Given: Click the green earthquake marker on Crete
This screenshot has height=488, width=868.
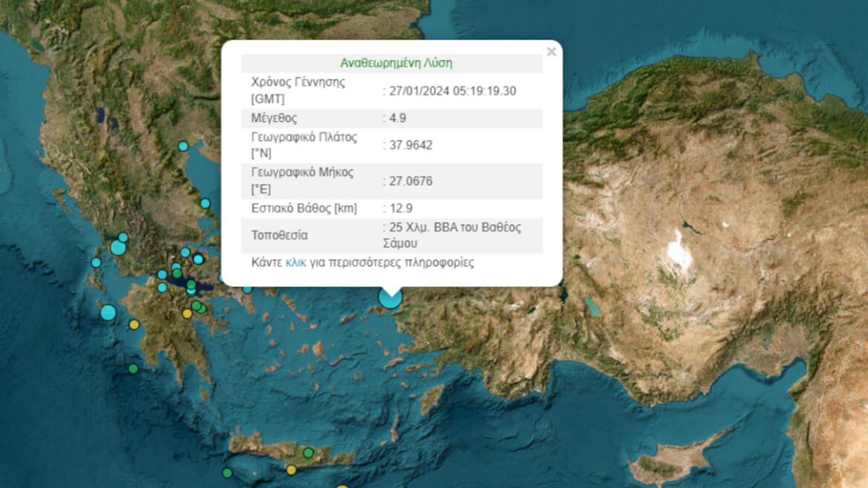Looking at the screenshot, I should 309,452.
